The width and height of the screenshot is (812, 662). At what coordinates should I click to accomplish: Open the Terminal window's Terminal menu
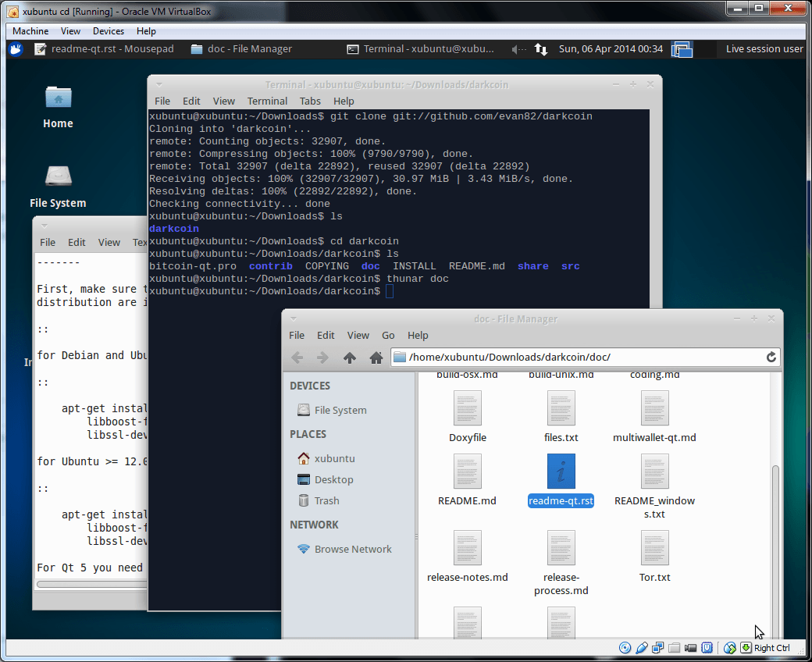[267, 101]
